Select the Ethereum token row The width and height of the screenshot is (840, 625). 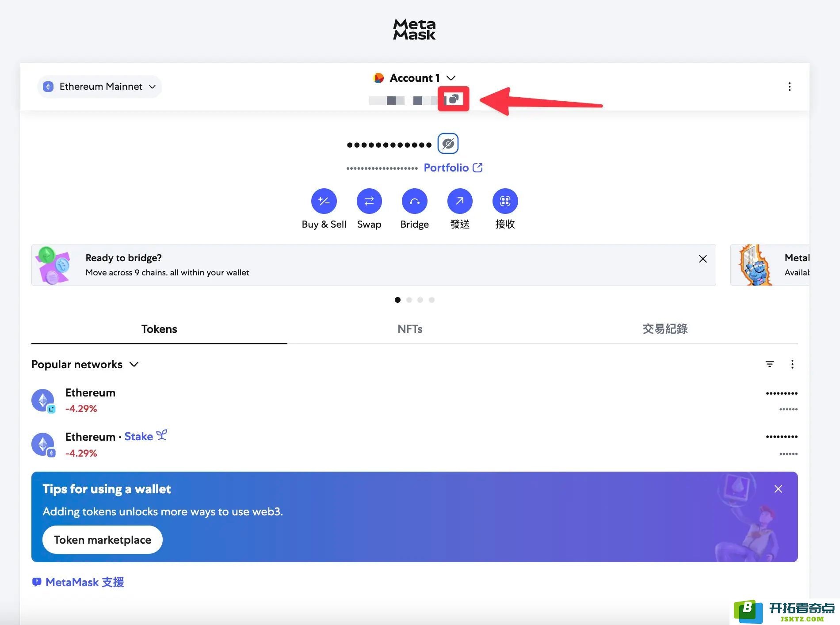click(415, 400)
